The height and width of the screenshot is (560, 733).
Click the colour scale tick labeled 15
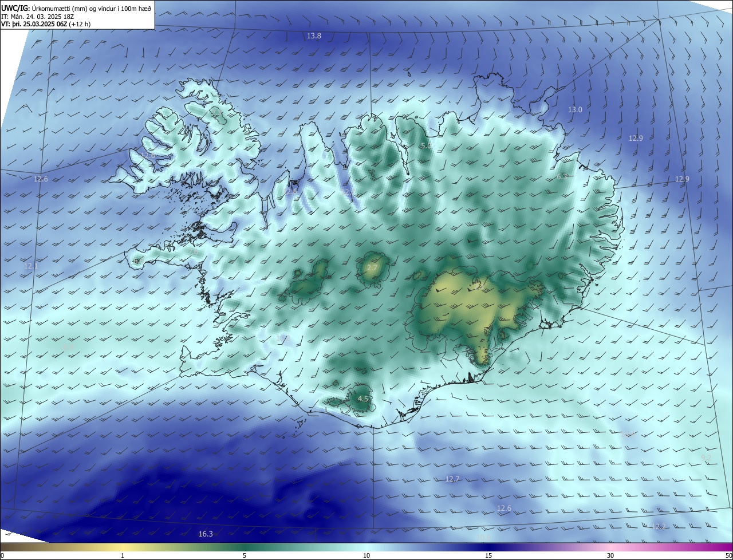coord(488,555)
